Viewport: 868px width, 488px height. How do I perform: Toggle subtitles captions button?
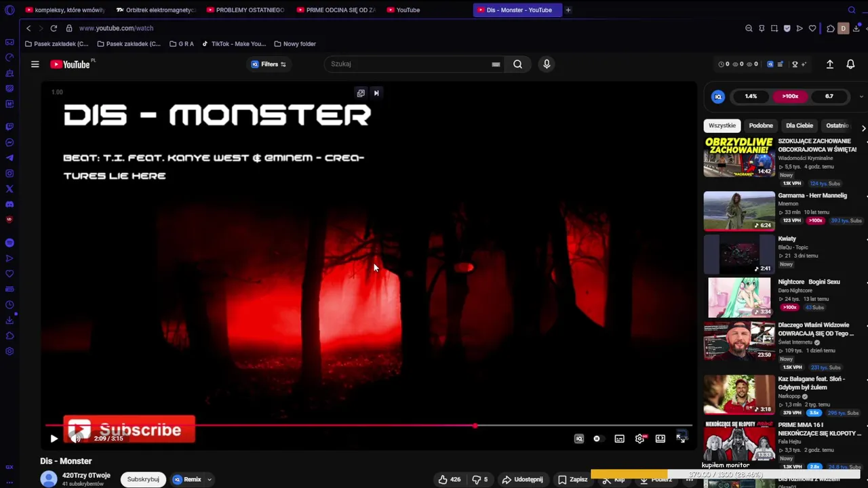click(619, 439)
